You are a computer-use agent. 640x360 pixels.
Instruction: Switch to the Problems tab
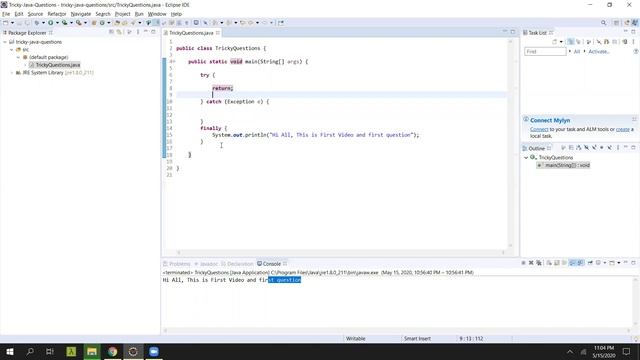[177, 264]
